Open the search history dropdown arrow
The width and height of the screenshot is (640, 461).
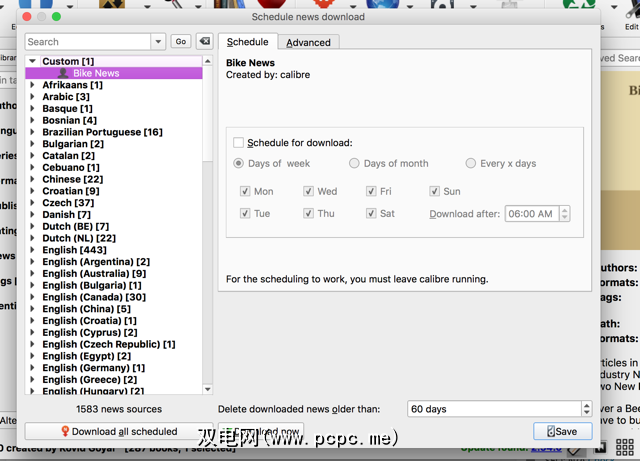point(158,42)
